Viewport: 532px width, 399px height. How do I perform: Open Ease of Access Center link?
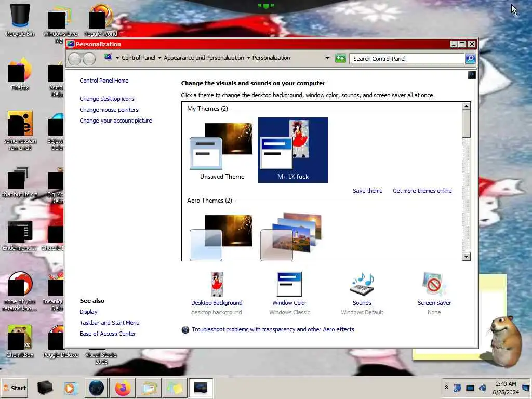tap(107, 334)
